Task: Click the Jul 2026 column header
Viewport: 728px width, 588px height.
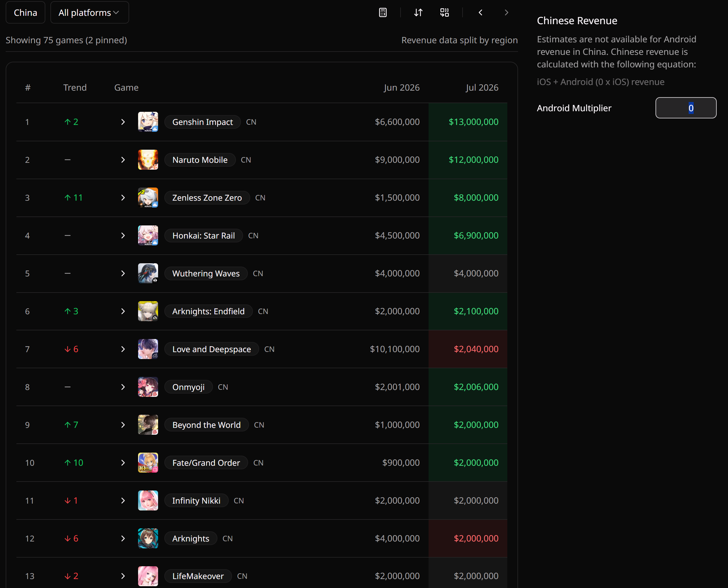Action: 482,87
